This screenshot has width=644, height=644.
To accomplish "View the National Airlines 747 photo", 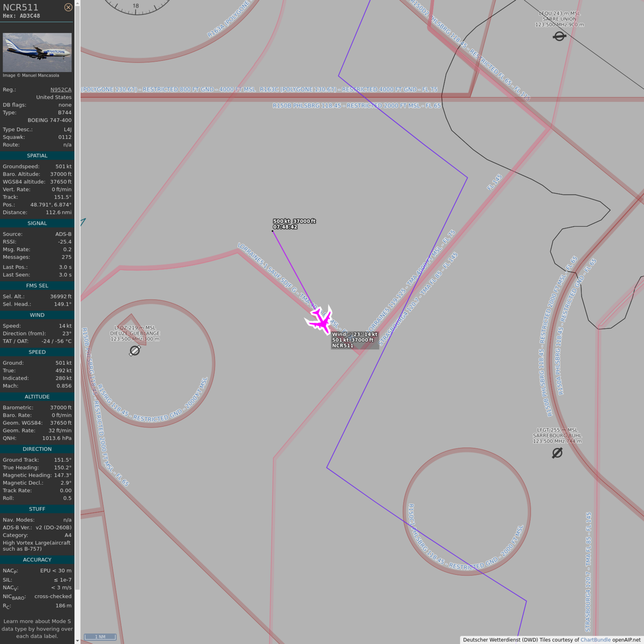I will coord(37,52).
